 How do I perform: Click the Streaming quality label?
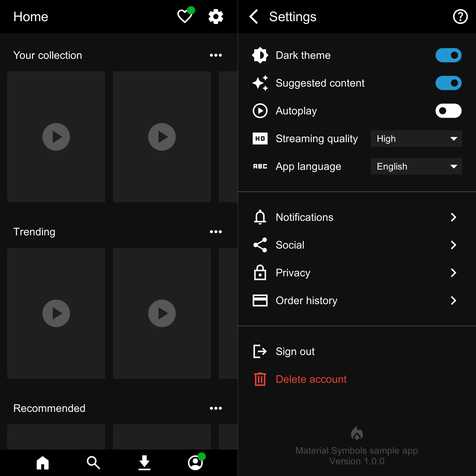click(x=317, y=139)
